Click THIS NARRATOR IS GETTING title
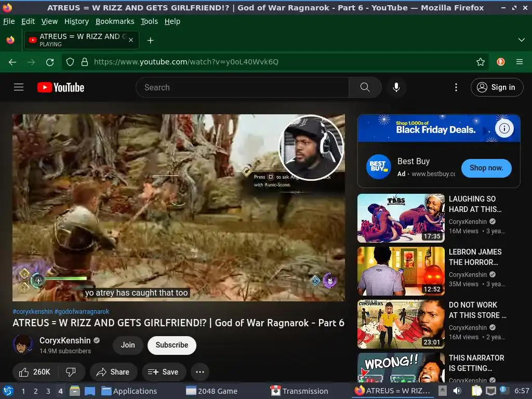The height and width of the screenshot is (399, 532). pyautogui.click(x=476, y=363)
